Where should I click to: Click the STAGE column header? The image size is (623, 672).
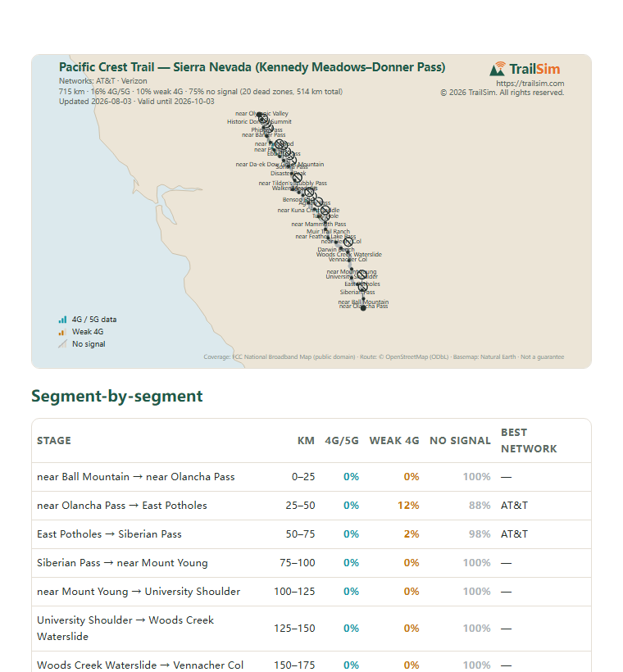tap(54, 441)
